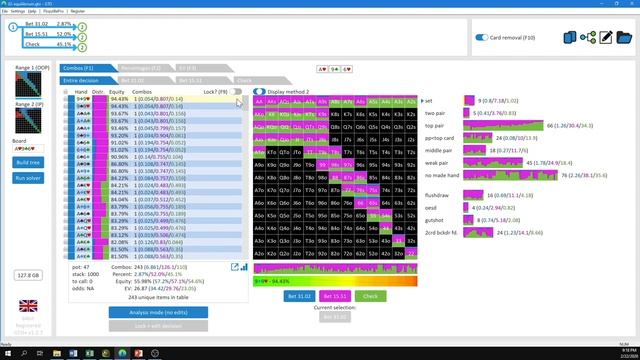The width and height of the screenshot is (640, 360).
Task: Click the Board input field
Action: tap(28, 149)
